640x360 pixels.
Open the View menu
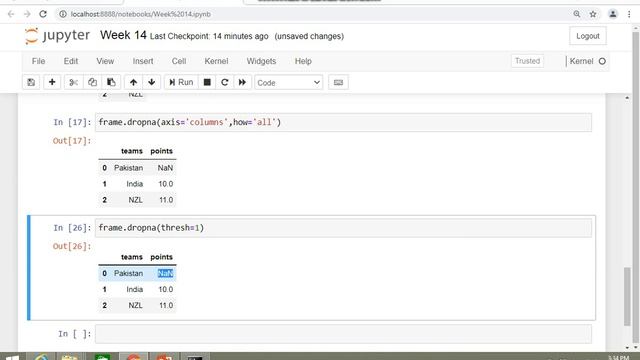(105, 61)
